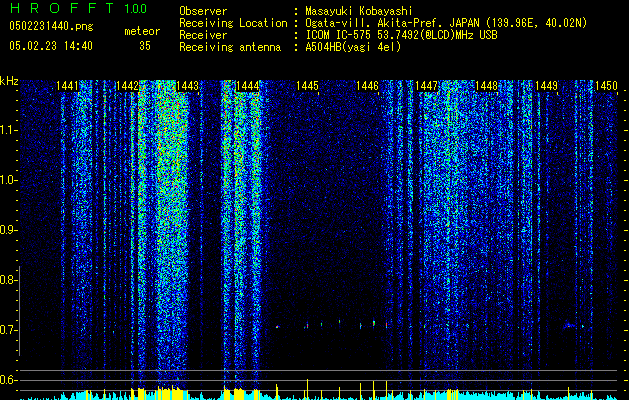
Task: Click the HROFFT title text
Action: point(62,8)
